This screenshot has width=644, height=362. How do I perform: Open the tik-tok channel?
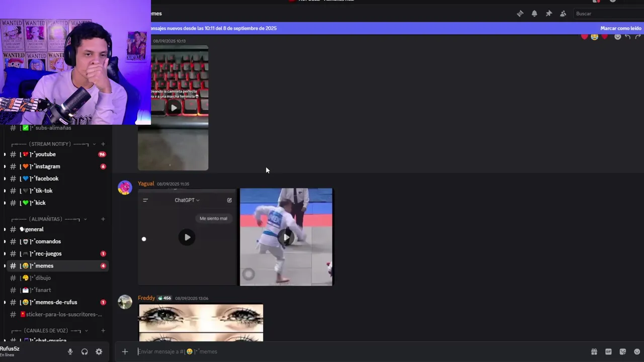(x=44, y=191)
